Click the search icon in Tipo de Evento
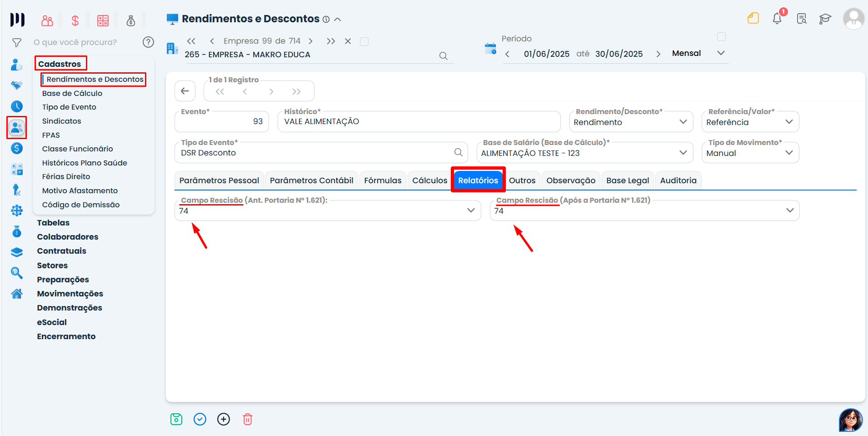 click(459, 152)
